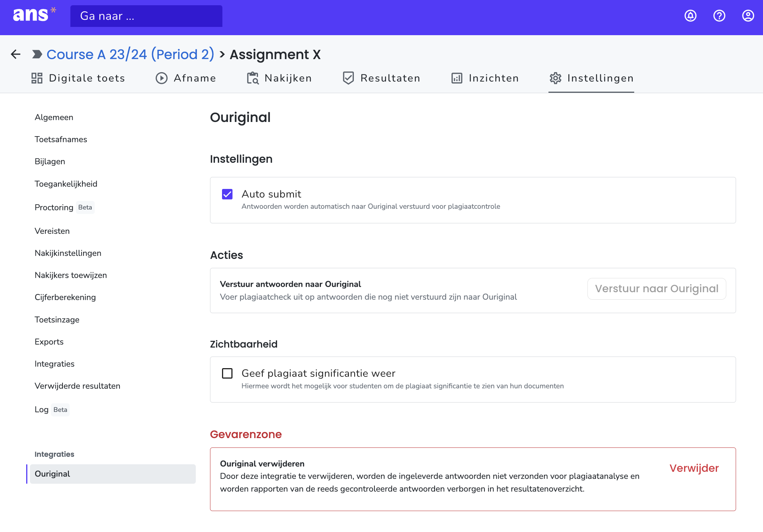Viewport: 763px width, 532px height.
Task: Click the Instellingen gear icon
Action: click(556, 78)
